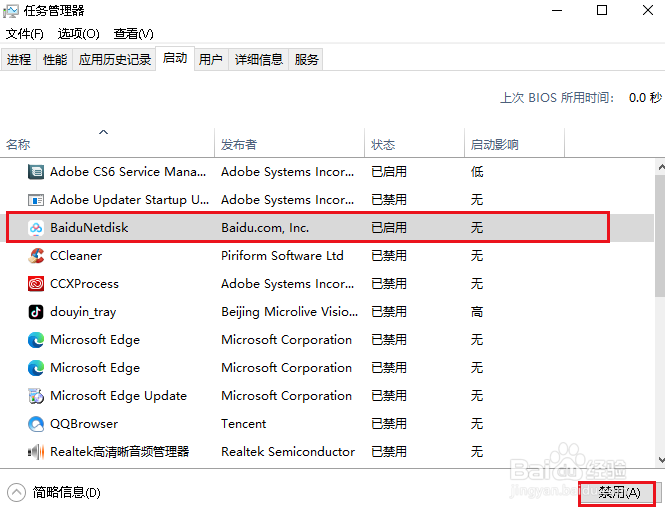Click the scrollbar down arrow
The width and height of the screenshot is (665, 514).
660,459
